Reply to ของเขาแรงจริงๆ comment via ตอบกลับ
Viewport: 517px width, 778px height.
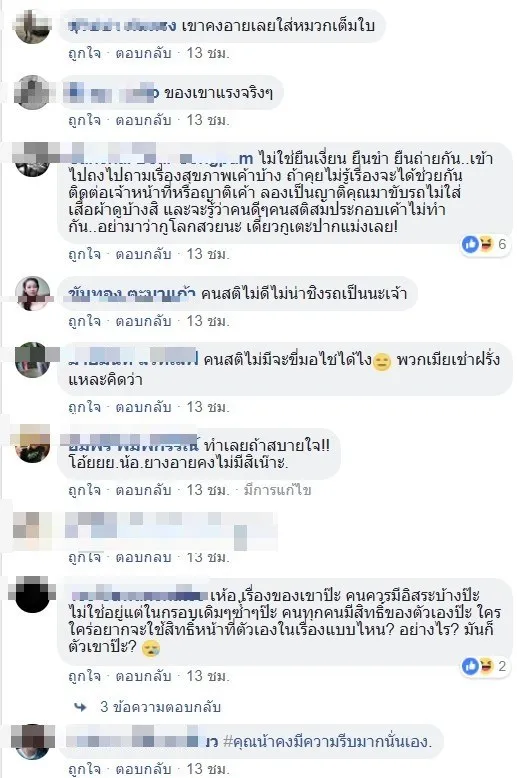(x=143, y=120)
